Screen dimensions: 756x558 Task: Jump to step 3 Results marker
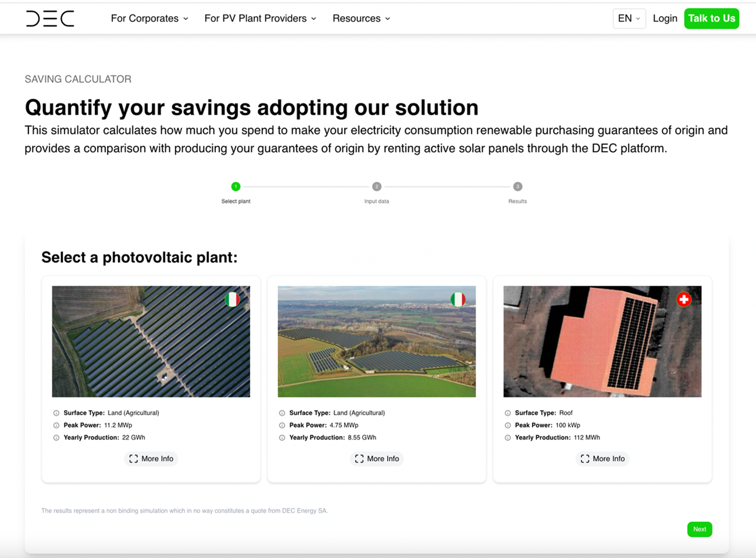pyautogui.click(x=517, y=187)
